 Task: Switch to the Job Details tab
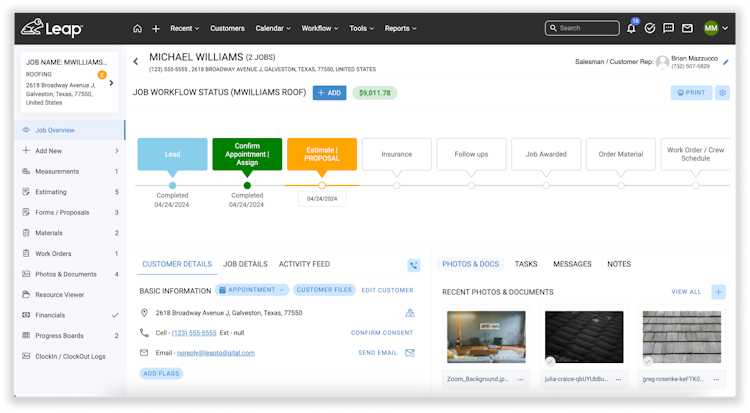[x=245, y=264]
